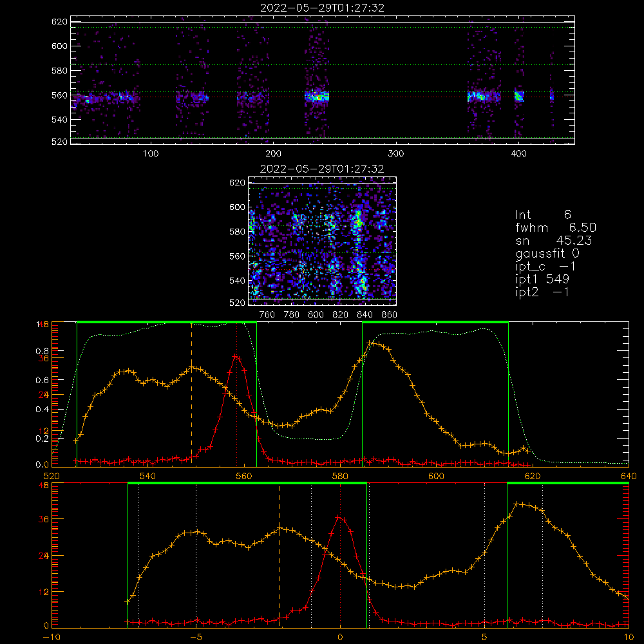
Task: Select the 'sn 45.23' readout
Action: pos(554,240)
